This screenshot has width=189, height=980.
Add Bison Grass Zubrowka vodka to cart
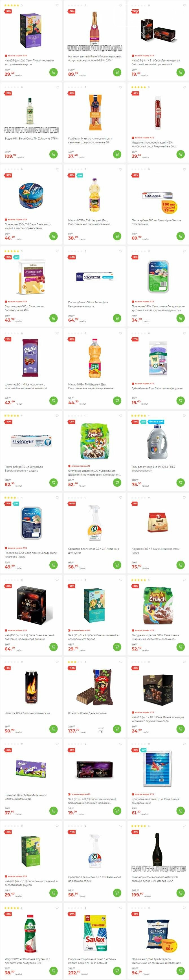54,154
